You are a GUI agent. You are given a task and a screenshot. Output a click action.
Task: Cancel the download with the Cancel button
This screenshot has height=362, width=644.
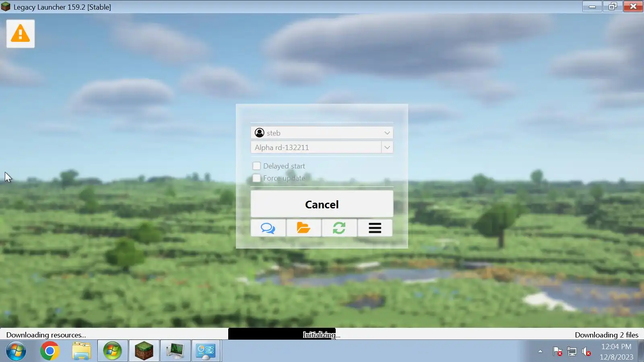(322, 204)
